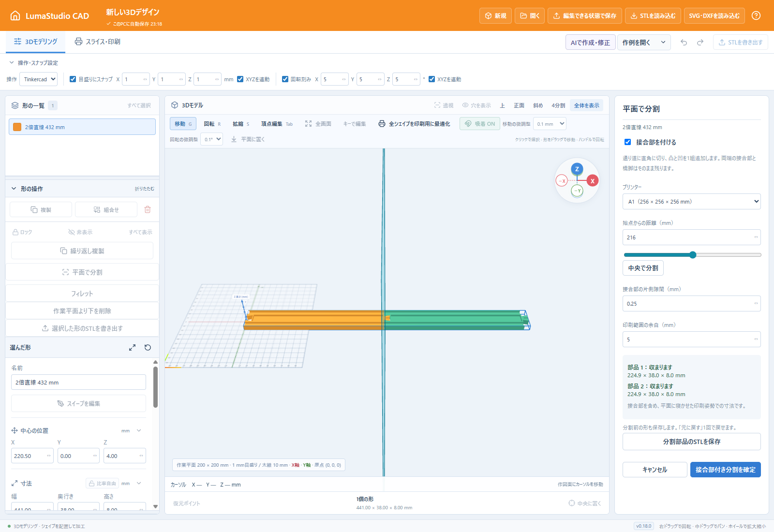This screenshot has width=774, height=532.
Task: Click the 名前 field with 2倍直線 432 mm
Action: pos(78,382)
